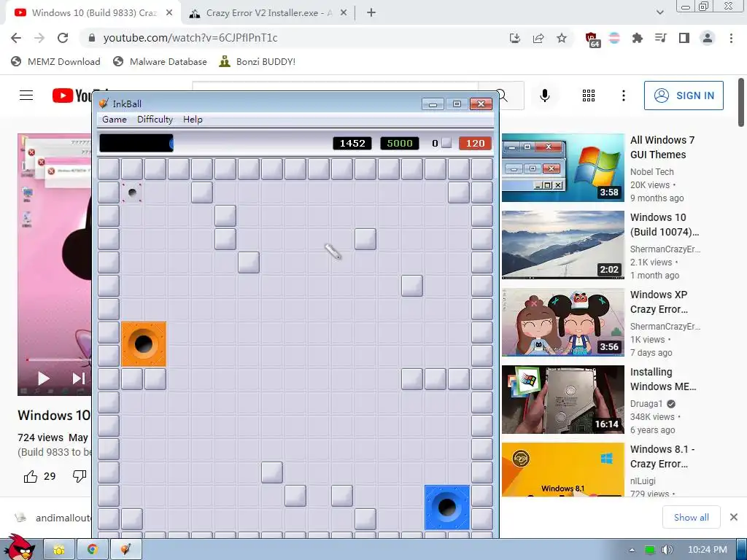Open the Windows XP Crazy Error video title
The image size is (747, 560).
(659, 302)
